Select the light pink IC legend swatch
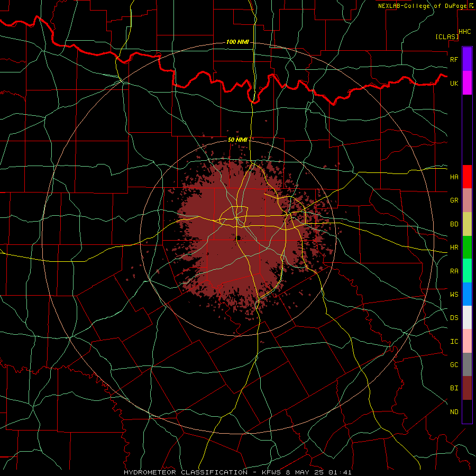Viewport: 476px width, 476px height. coord(467,341)
